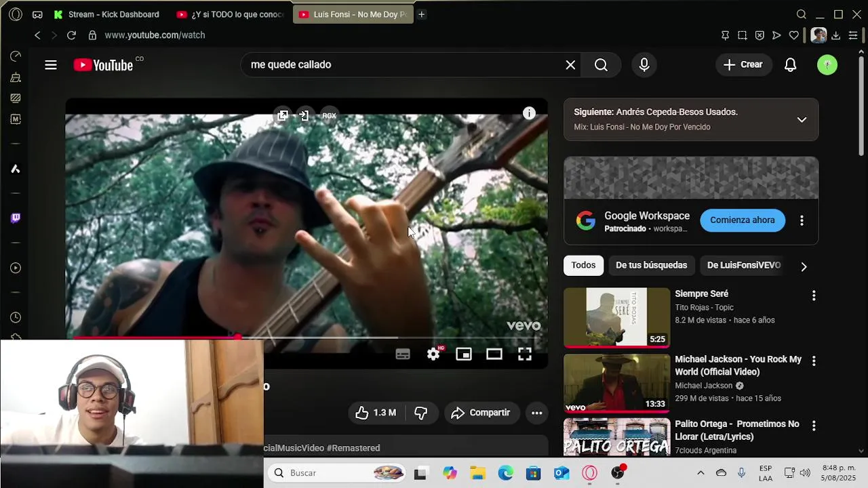Click Comienza ahora on Google Workspace ad
The width and height of the screenshot is (868, 488).
pyautogui.click(x=743, y=220)
